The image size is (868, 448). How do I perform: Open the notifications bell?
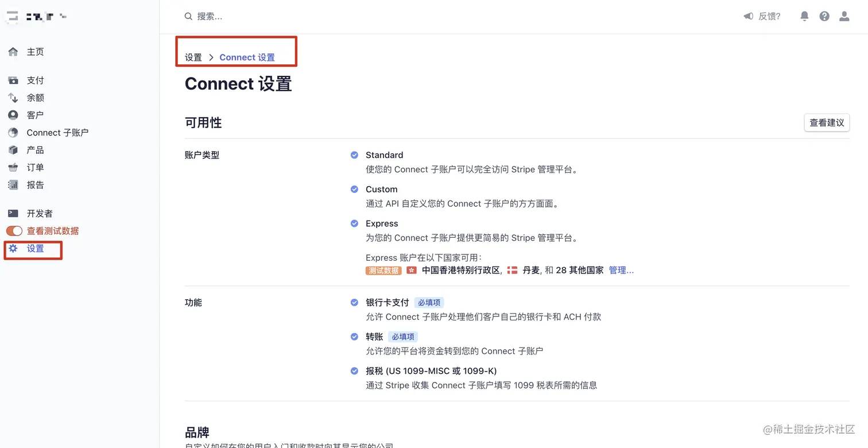tap(805, 17)
